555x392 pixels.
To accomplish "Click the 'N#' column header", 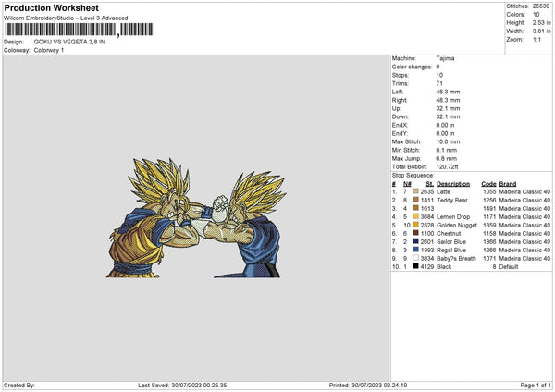I will (407, 184).
